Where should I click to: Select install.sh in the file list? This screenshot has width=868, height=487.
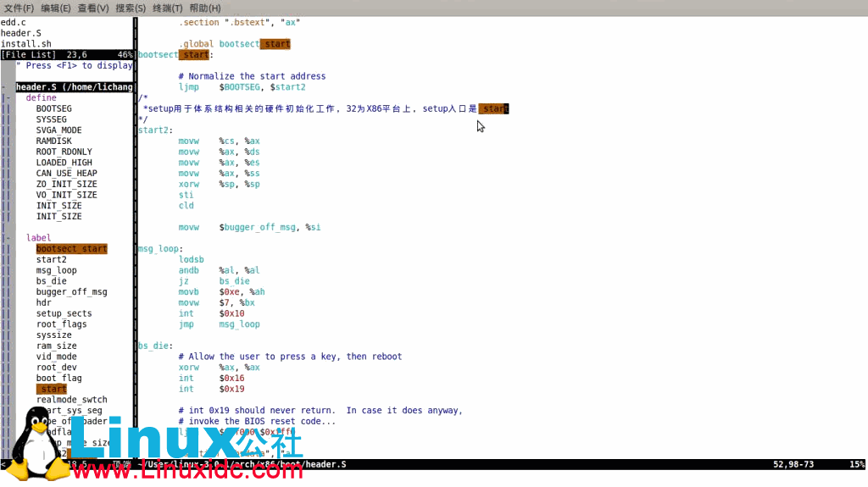point(25,43)
